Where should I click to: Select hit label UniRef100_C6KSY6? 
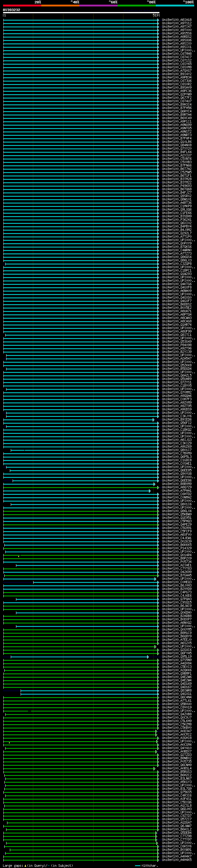point(177,846)
